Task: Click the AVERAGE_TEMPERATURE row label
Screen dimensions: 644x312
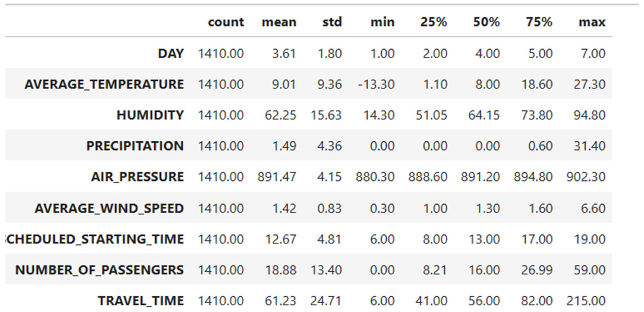Action: point(104,84)
